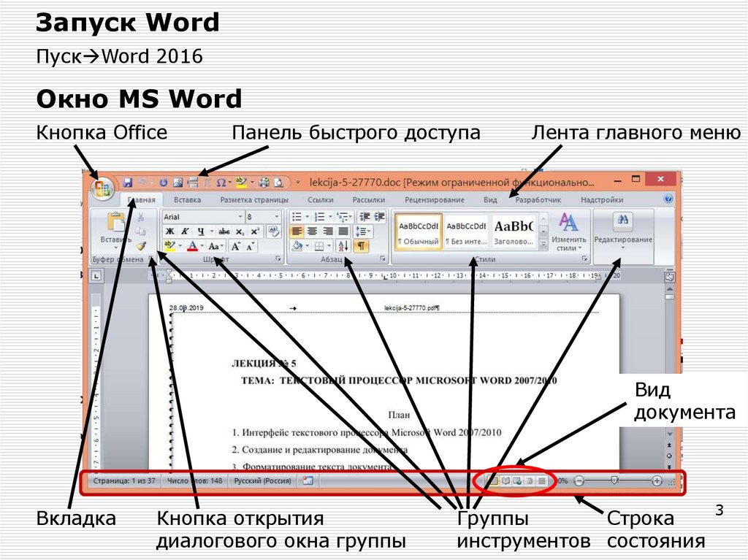Toggle Underline (Ч) formatting

pos(201,231)
